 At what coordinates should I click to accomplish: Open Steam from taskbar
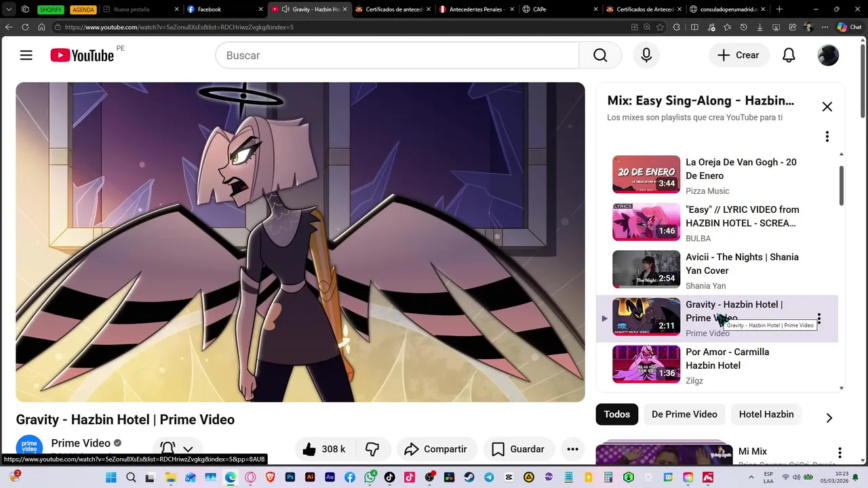point(469,477)
